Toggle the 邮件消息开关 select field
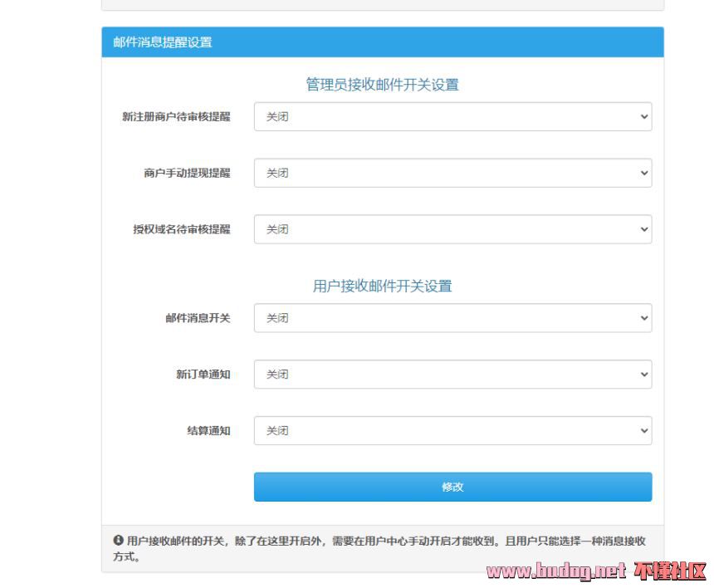The height and width of the screenshot is (588, 714). [x=452, y=318]
